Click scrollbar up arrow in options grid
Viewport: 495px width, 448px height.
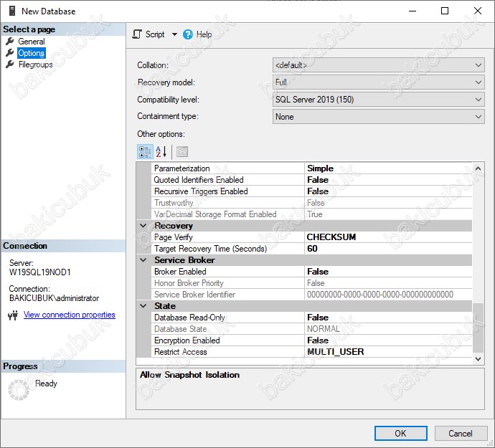478,168
